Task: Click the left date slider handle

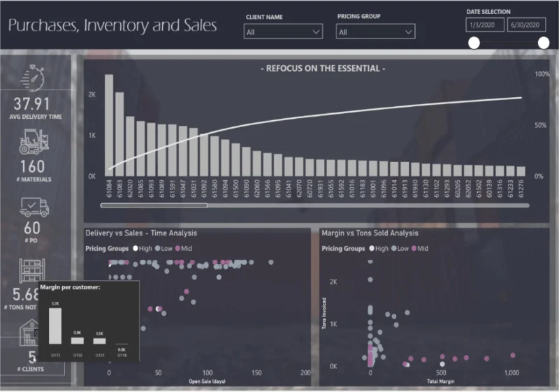Action: (x=474, y=43)
